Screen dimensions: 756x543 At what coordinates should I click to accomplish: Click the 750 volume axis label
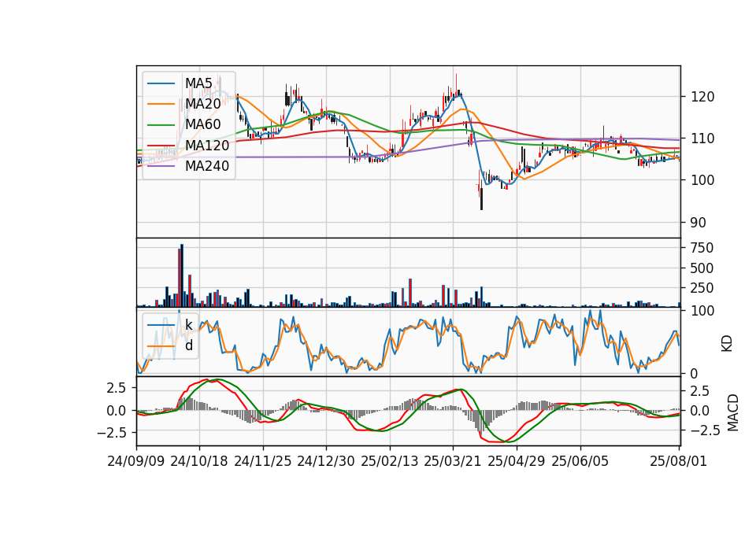702,248
